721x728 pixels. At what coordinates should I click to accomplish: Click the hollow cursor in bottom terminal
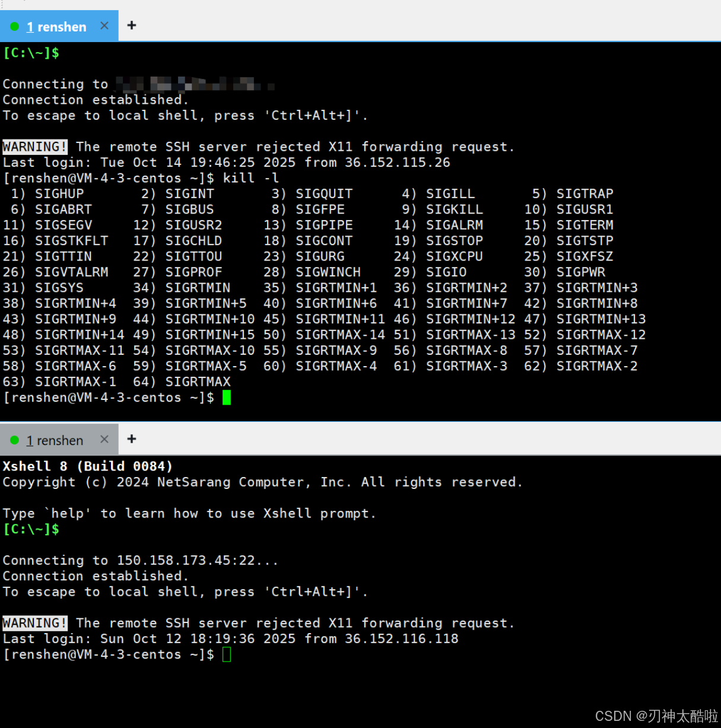(227, 654)
